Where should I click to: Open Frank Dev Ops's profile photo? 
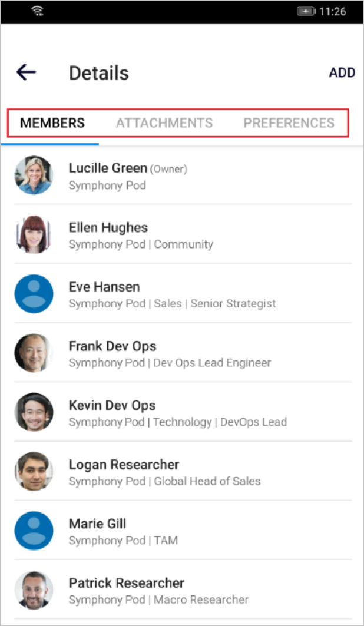point(34,353)
